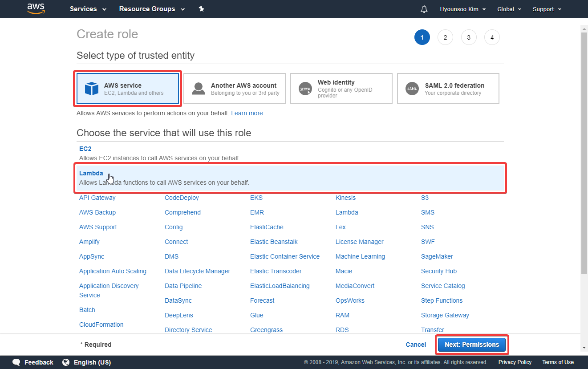Select Application Discovery Service link
Screen dimensions: 588x369
tap(109, 290)
